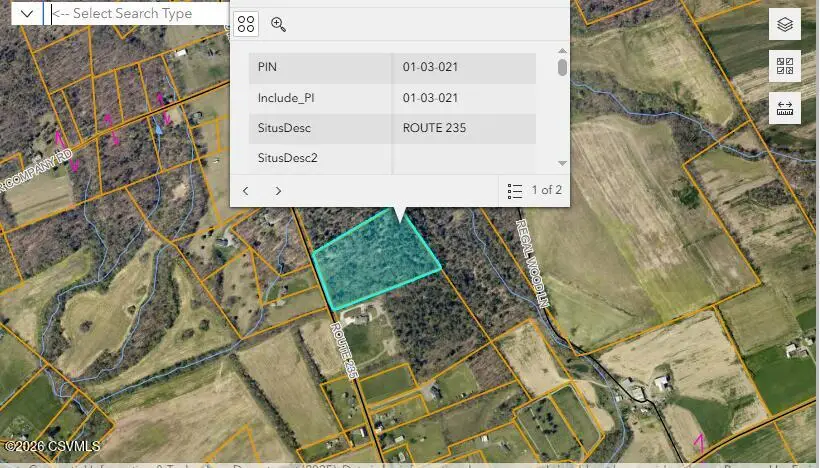The image size is (820, 468).
Task: Click the popup dock/grid icon
Action: pyautogui.click(x=246, y=24)
